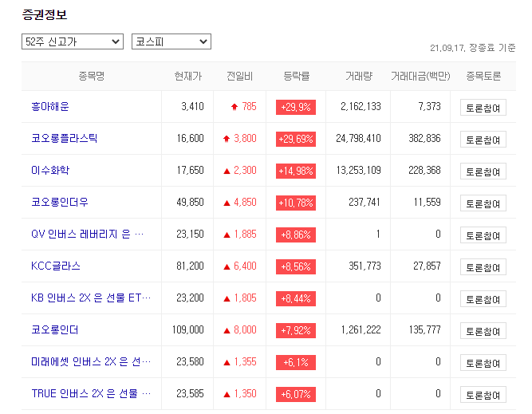Screen dimensions: 532x414
Task: Click 토론참여 button for 흥아해운
Action: (483, 108)
